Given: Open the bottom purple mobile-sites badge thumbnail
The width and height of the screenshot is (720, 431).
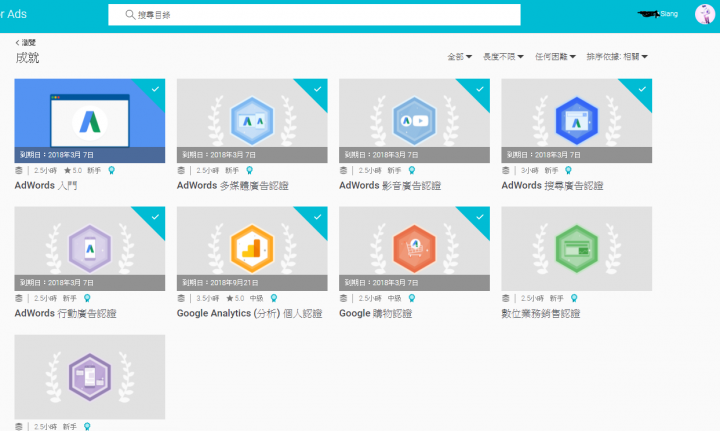Looking at the screenshot, I should click(90, 376).
